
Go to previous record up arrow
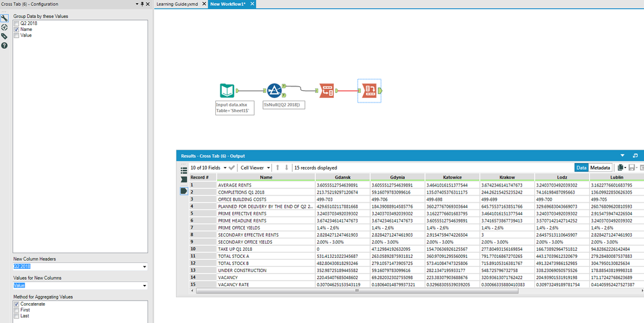pyautogui.click(x=278, y=168)
